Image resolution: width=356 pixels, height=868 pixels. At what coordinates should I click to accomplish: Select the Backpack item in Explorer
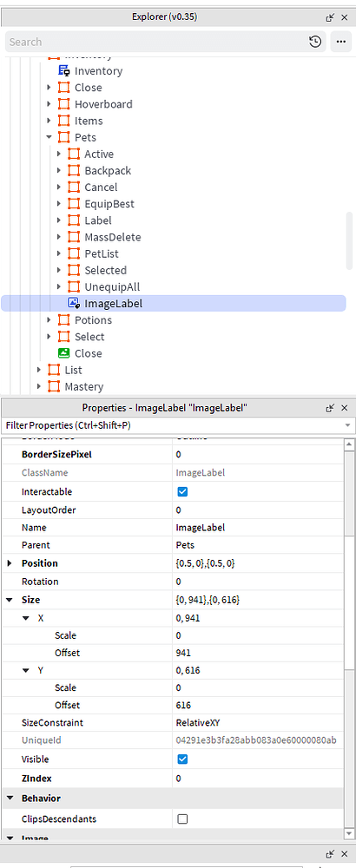pyautogui.click(x=108, y=170)
